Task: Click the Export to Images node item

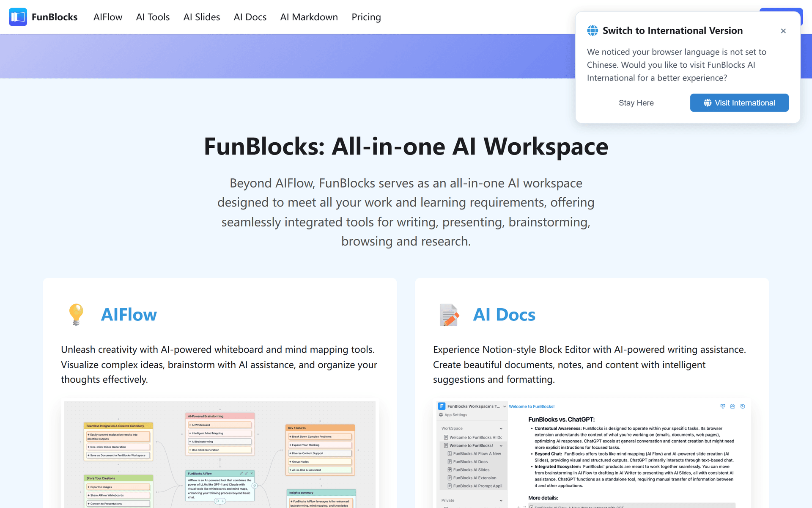Action: 118,487
